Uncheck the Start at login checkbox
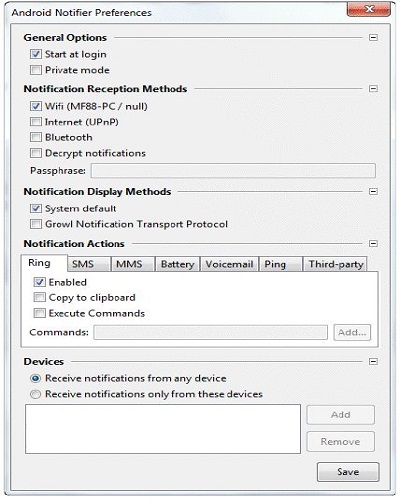Image resolution: width=400 pixels, height=500 pixels. pos(36,54)
